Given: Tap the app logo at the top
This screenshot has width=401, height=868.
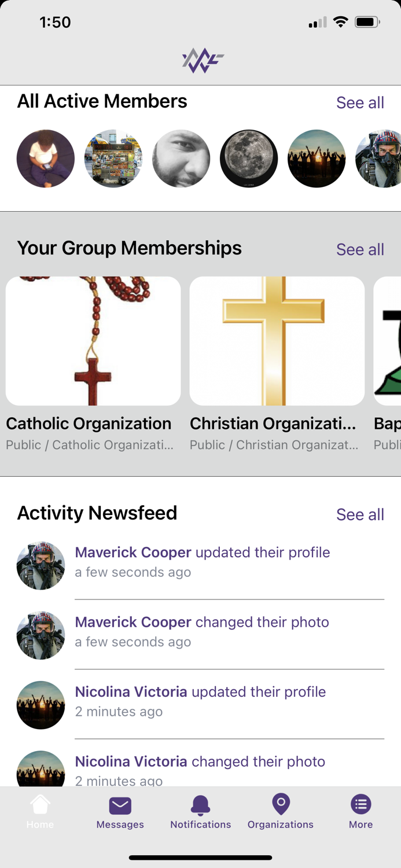Looking at the screenshot, I should tap(200, 58).
